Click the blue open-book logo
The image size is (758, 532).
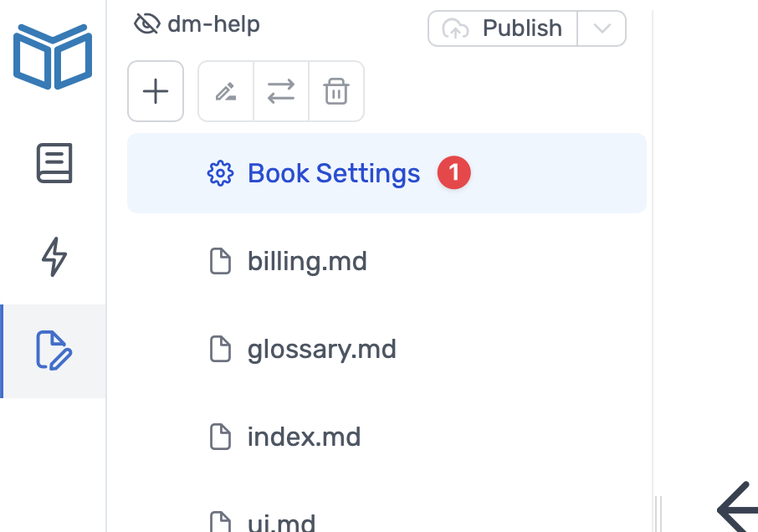(x=53, y=57)
